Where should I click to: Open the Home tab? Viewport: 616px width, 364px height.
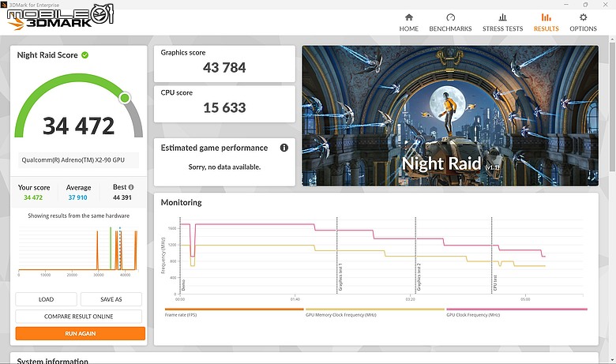(408, 23)
